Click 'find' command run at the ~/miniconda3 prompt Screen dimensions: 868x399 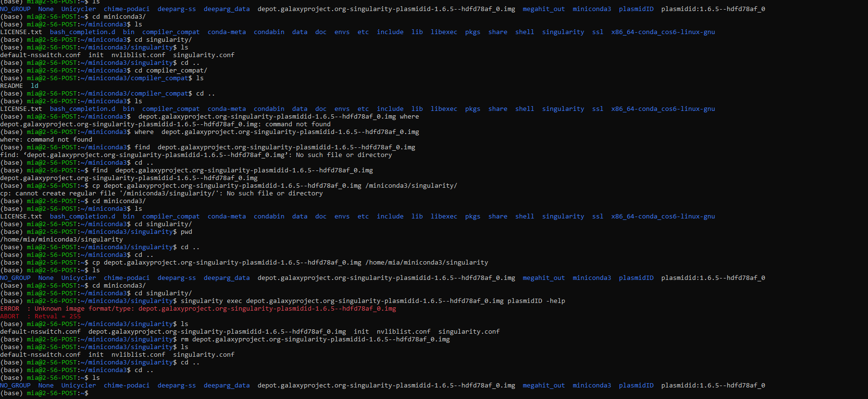click(x=142, y=147)
